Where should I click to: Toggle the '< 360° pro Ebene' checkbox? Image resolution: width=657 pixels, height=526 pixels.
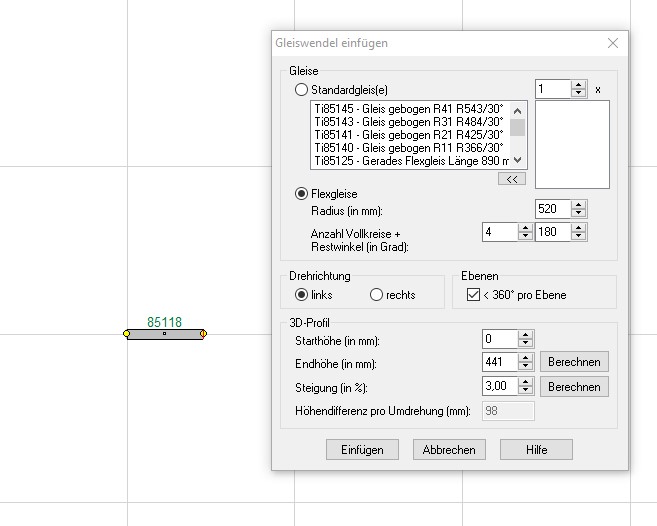474,295
